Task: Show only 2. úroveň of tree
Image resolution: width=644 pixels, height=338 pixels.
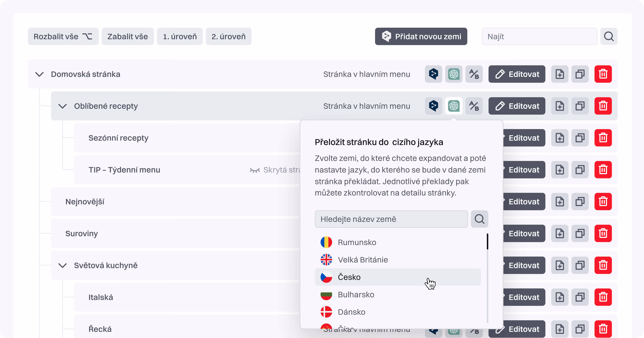Action: (x=228, y=37)
